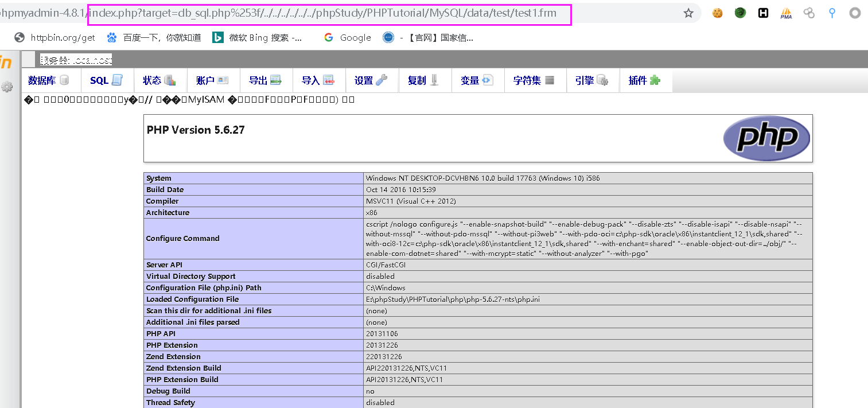The height and width of the screenshot is (408, 868).
Task: Click the cookie-shaped browser extension icon
Action: pos(717,13)
